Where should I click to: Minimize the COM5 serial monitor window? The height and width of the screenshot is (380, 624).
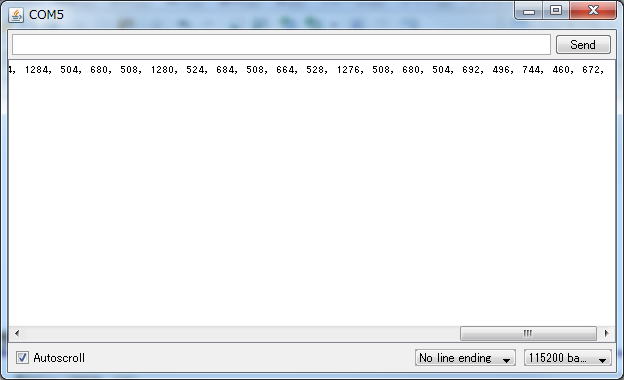tap(528, 11)
